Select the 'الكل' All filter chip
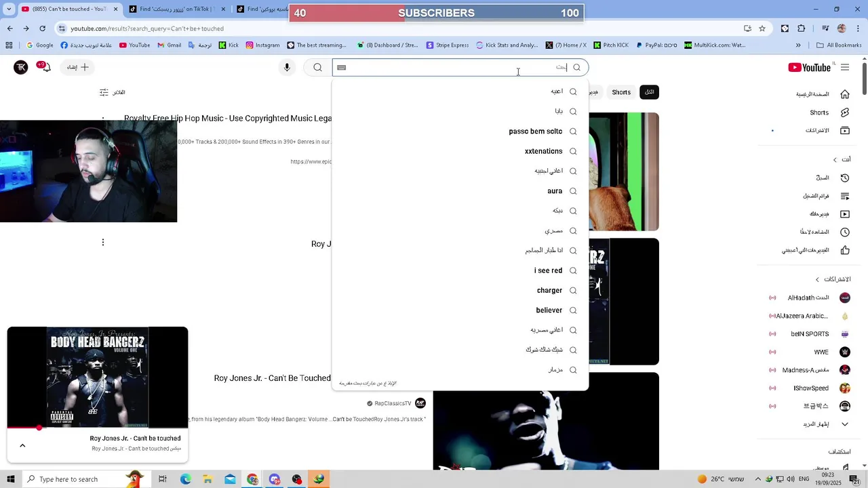868x488 pixels. 650,92
